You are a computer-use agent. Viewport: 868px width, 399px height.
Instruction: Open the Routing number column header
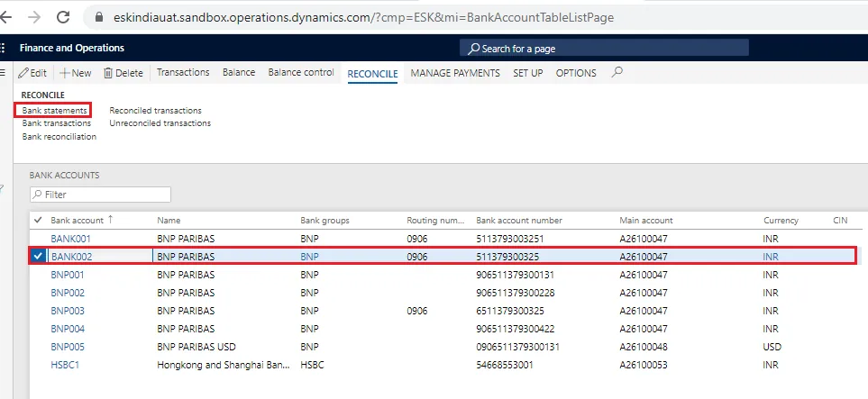tap(435, 221)
